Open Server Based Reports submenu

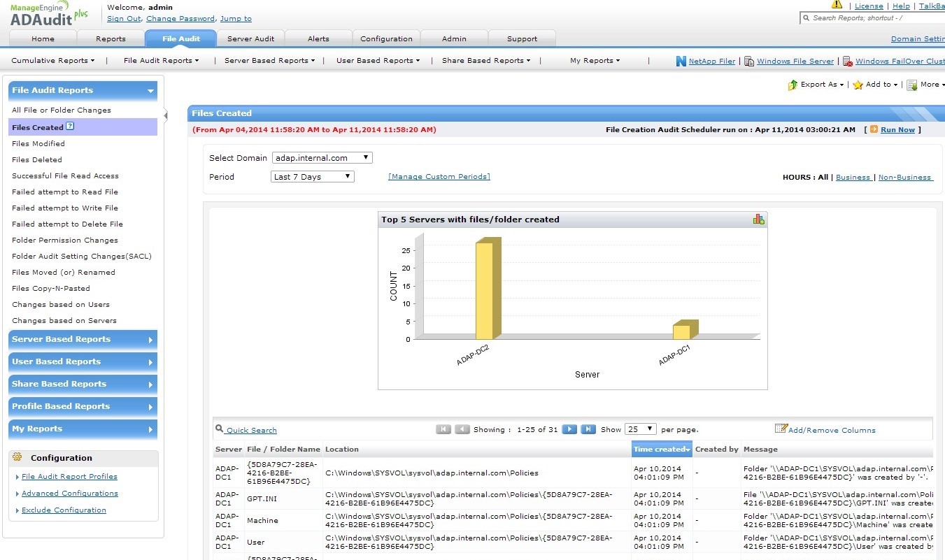pyautogui.click(x=269, y=61)
